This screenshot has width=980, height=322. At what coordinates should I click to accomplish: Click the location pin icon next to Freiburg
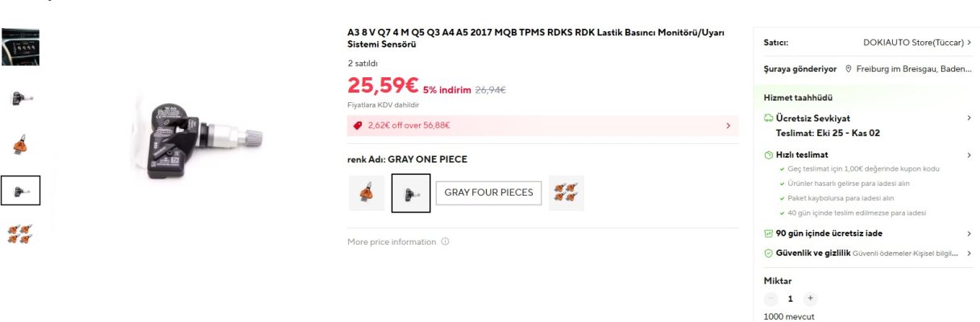[x=849, y=69]
